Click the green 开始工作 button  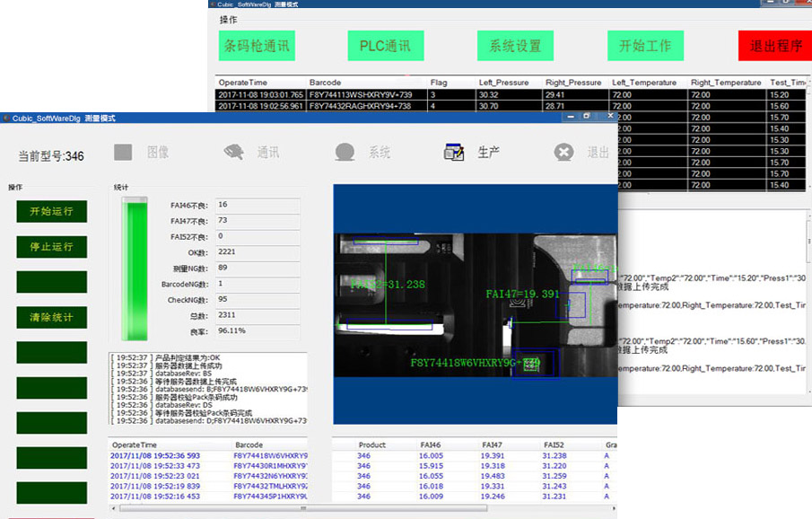pos(645,46)
